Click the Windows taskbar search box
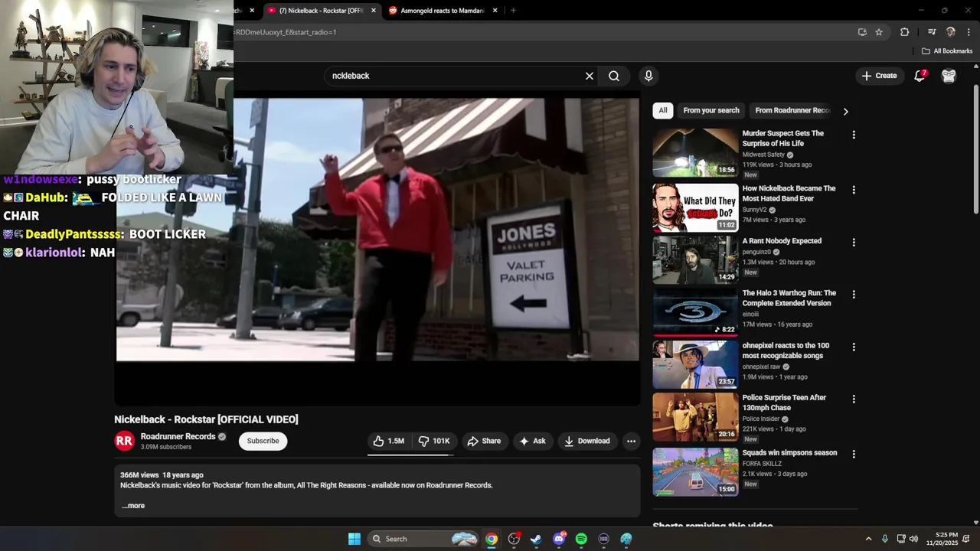The height and width of the screenshot is (551, 980). tap(422, 539)
